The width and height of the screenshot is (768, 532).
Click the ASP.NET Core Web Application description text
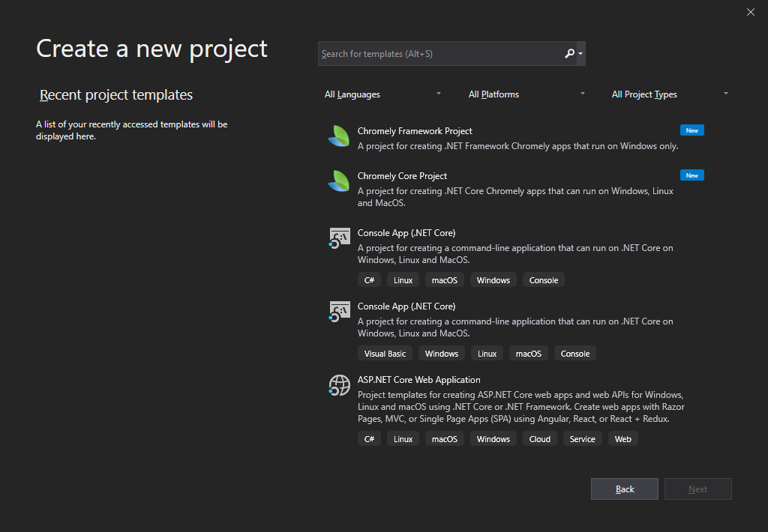pyautogui.click(x=521, y=407)
